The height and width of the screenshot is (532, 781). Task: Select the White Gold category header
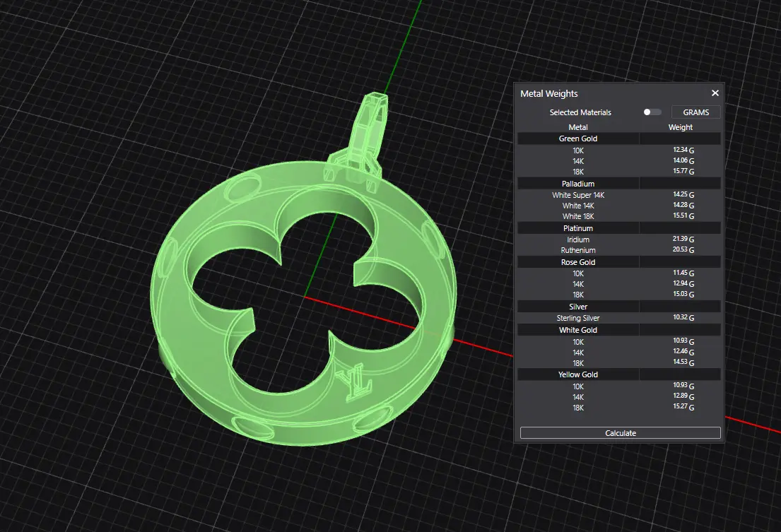tap(619, 330)
